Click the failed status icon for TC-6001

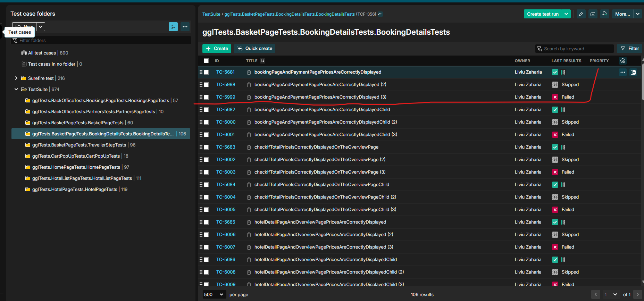555,135
